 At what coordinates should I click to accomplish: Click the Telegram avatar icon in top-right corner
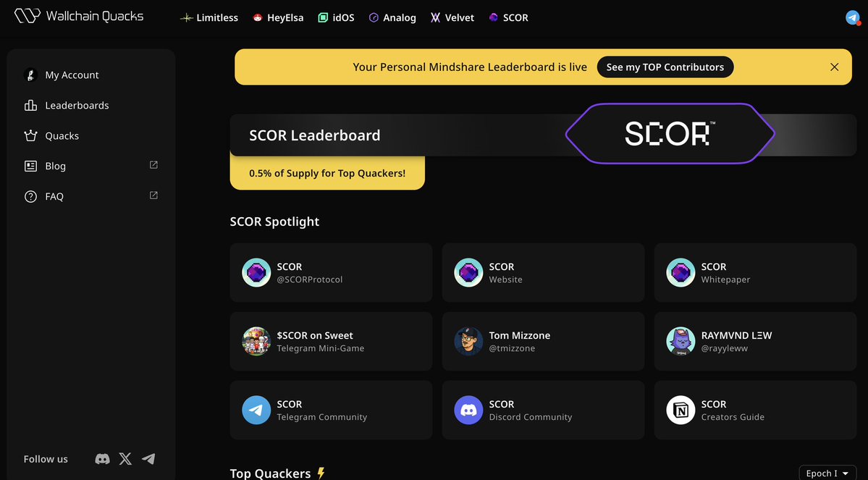(x=853, y=17)
